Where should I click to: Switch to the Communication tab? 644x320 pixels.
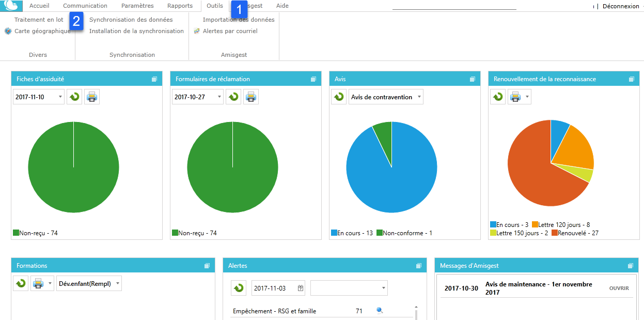coord(85,6)
